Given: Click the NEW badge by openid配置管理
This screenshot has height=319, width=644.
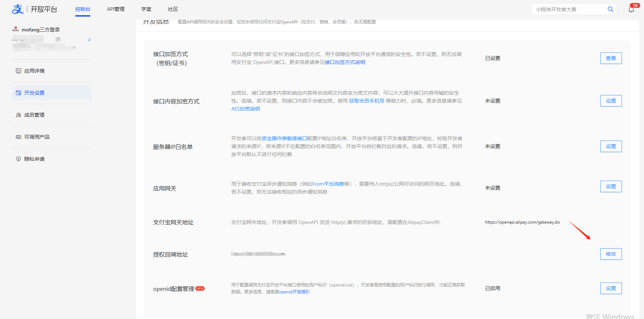Looking at the screenshot, I should point(200,288).
